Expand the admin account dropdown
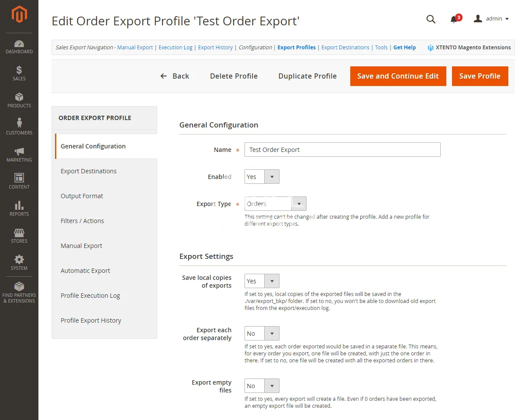Viewport: 528px width, 420px height. (x=492, y=19)
